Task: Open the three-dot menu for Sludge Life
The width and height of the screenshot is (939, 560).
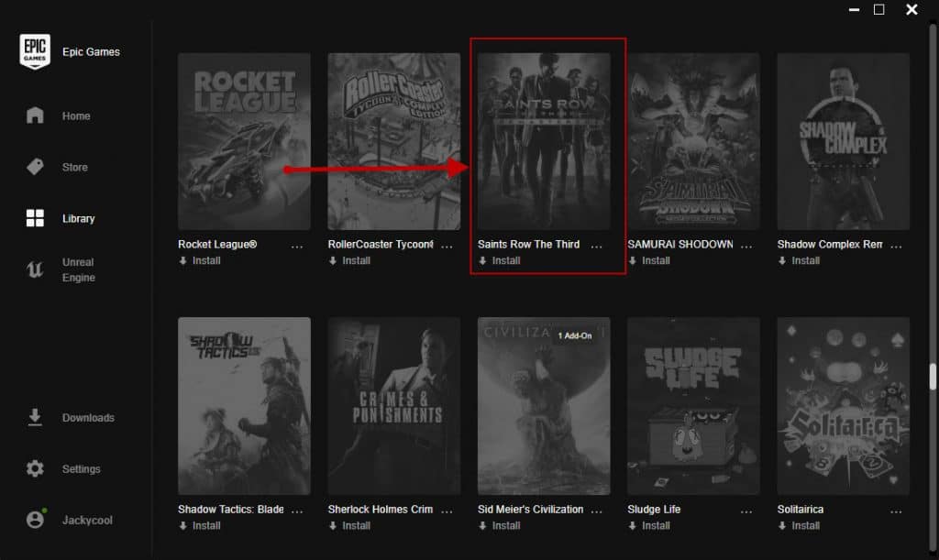Action: pyautogui.click(x=746, y=511)
